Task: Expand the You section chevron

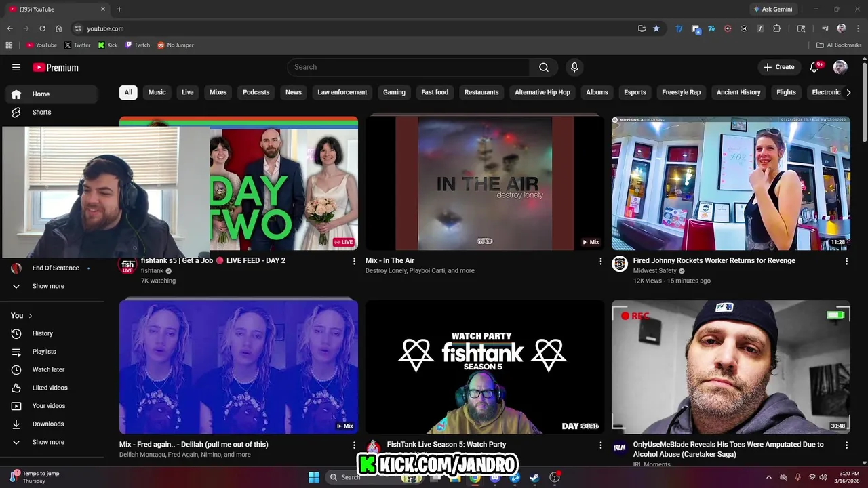Action: point(31,316)
